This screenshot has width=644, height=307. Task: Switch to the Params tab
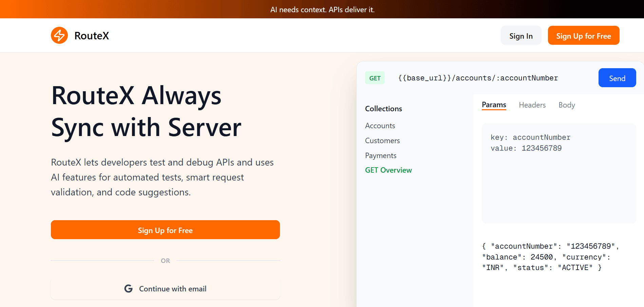coord(494,105)
